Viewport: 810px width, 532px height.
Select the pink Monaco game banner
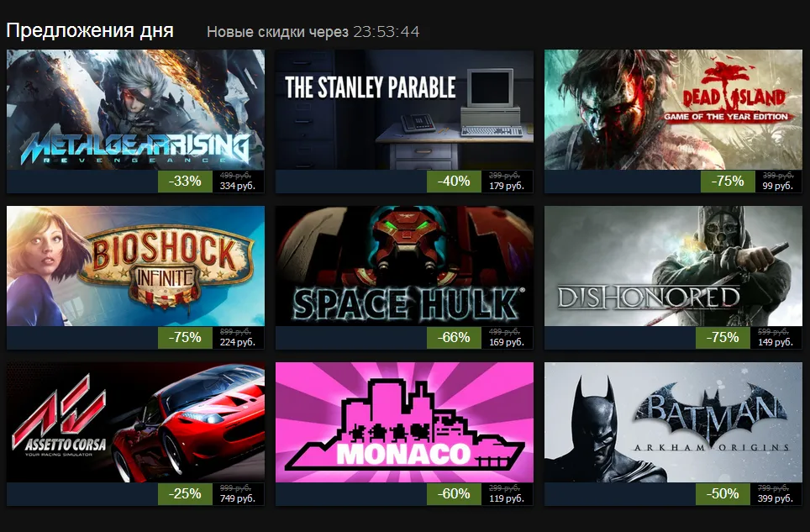point(404,423)
